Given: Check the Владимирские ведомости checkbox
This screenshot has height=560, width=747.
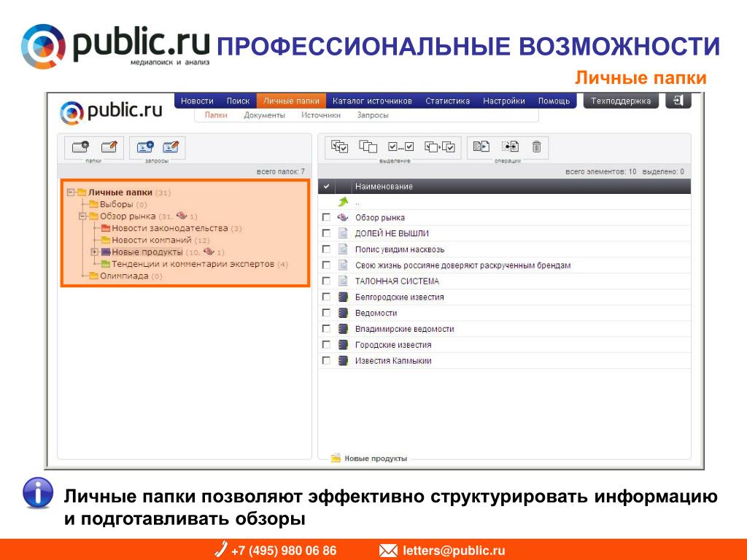Looking at the screenshot, I should tap(326, 329).
